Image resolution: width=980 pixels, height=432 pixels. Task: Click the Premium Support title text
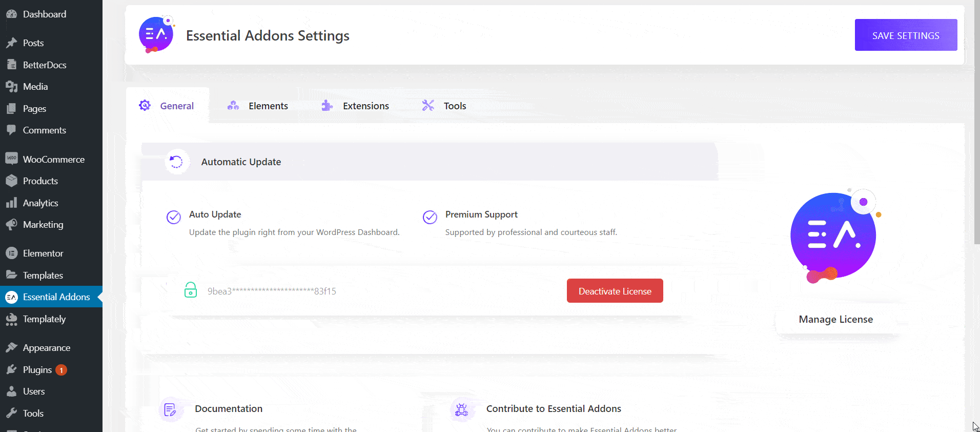click(481, 214)
